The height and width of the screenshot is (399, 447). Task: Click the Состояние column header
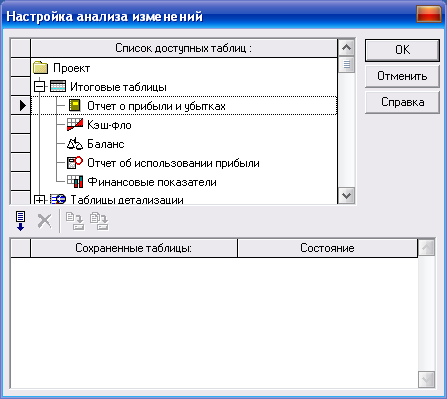tap(327, 248)
